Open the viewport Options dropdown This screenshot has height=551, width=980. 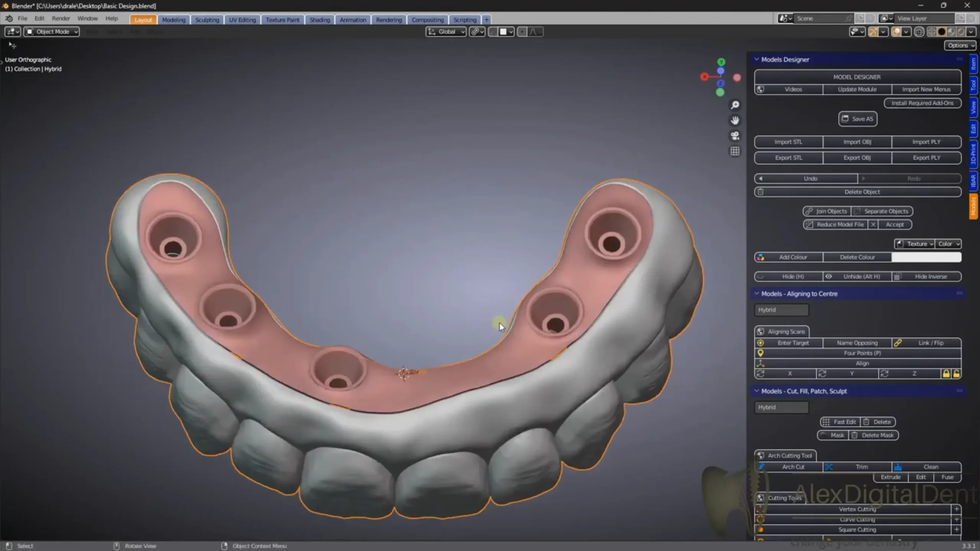click(960, 45)
